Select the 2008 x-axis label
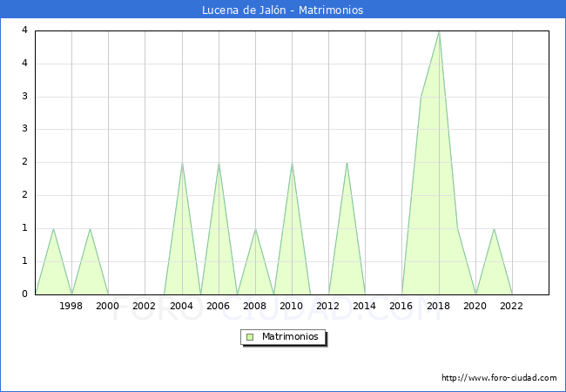The width and height of the screenshot is (566, 392). coord(255,306)
